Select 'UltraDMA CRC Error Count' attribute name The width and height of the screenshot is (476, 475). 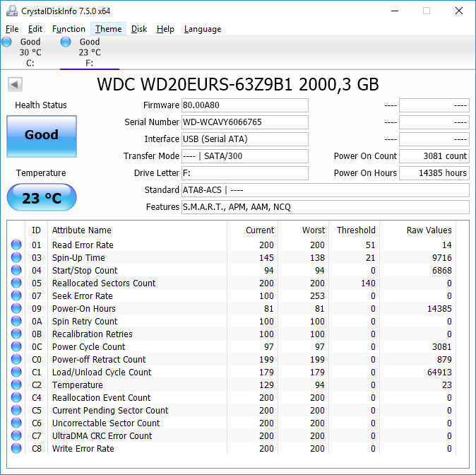[x=102, y=436]
